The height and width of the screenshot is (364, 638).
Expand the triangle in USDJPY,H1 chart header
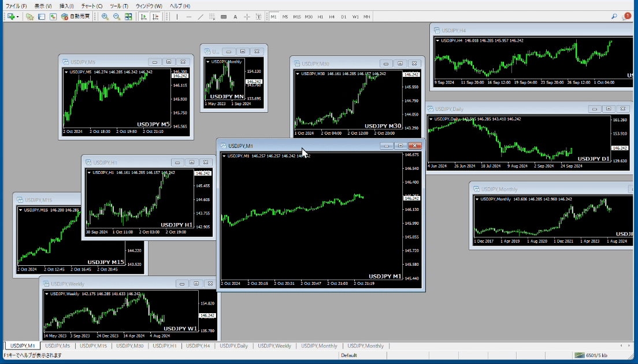89,173
